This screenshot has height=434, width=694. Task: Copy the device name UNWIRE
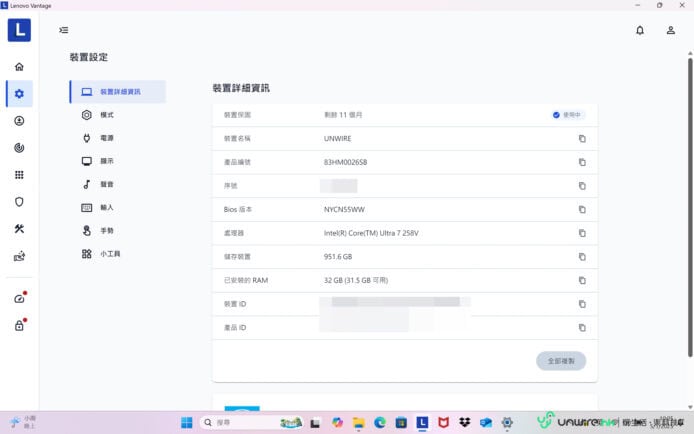582,138
